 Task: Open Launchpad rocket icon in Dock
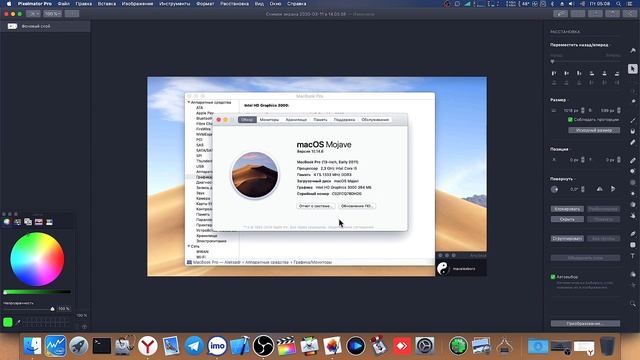pyautogui.click(x=78, y=346)
